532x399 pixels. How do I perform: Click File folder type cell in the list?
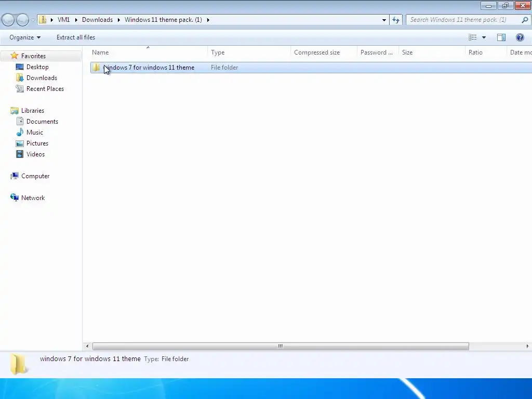[224, 68]
